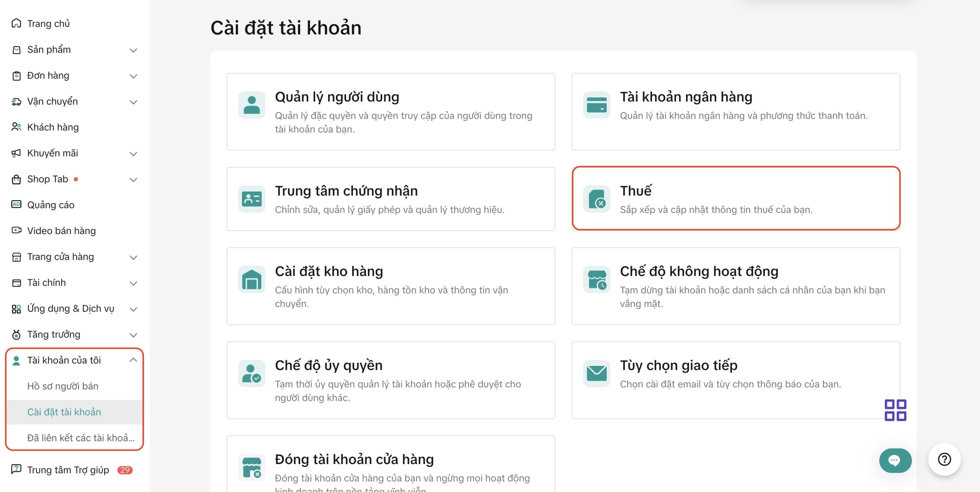The width and height of the screenshot is (980, 492).
Task: Go to Trang chủ in sidebar
Action: coord(48,24)
